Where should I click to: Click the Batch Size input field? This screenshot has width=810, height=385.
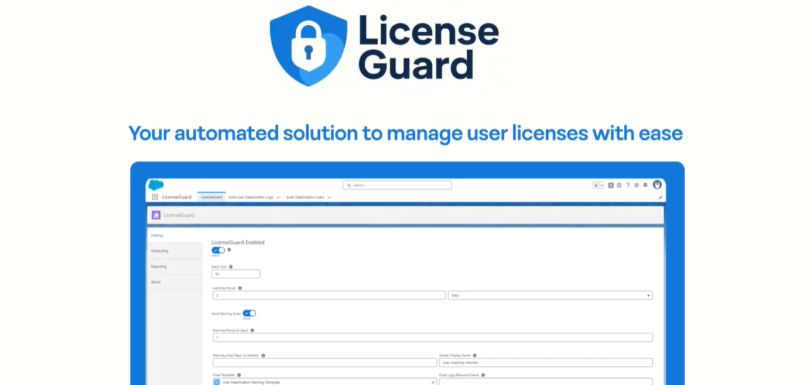pos(236,274)
